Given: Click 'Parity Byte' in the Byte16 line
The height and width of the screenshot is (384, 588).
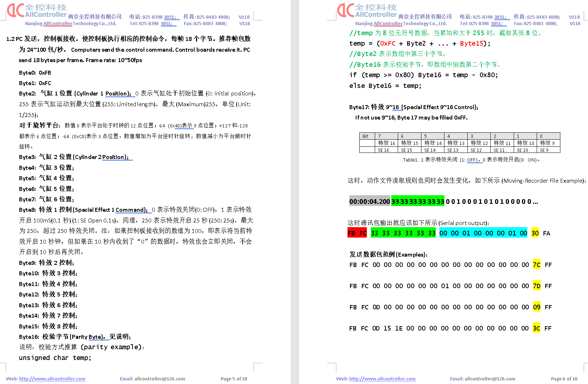Looking at the screenshot, I should pos(87,337).
